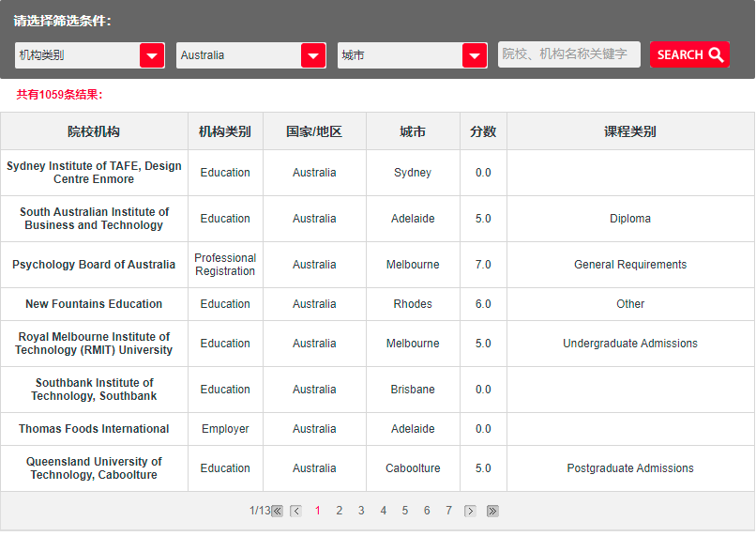Click the 课程类别 column header
756x536 pixels.
click(x=630, y=131)
